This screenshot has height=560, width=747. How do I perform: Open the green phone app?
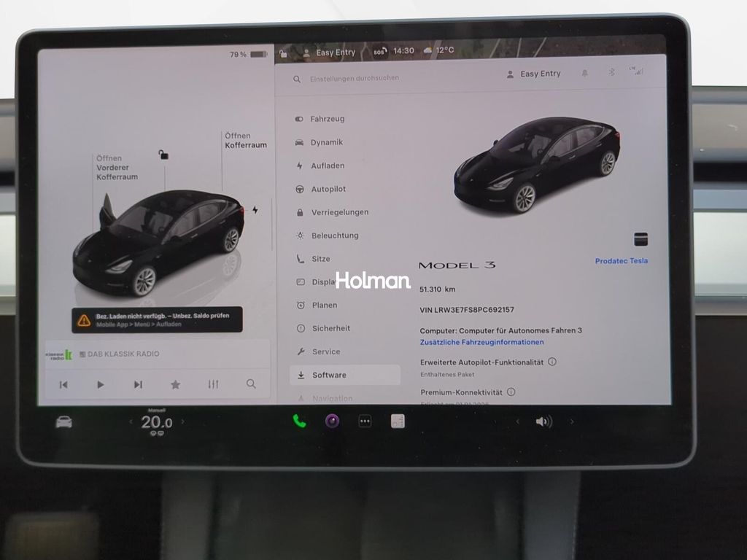pyautogui.click(x=299, y=421)
